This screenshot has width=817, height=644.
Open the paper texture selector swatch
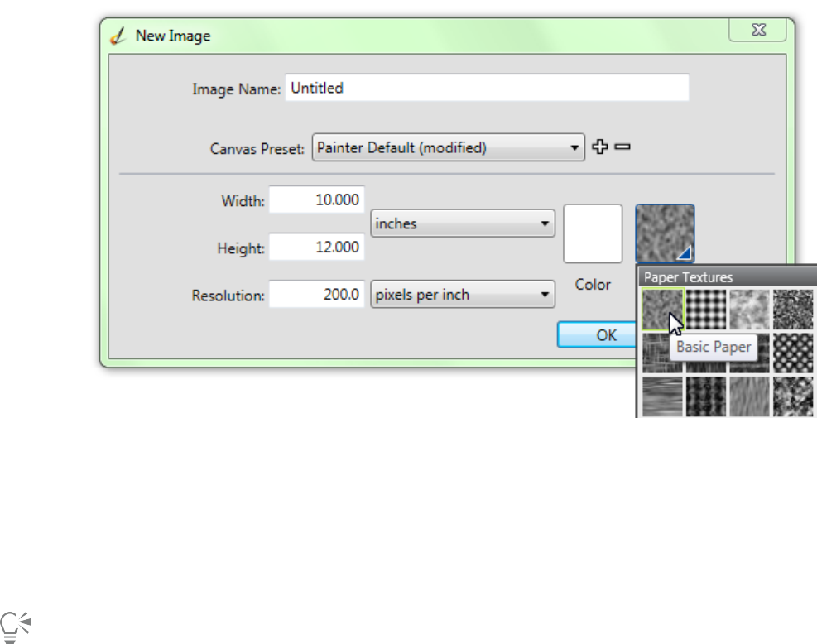665,233
